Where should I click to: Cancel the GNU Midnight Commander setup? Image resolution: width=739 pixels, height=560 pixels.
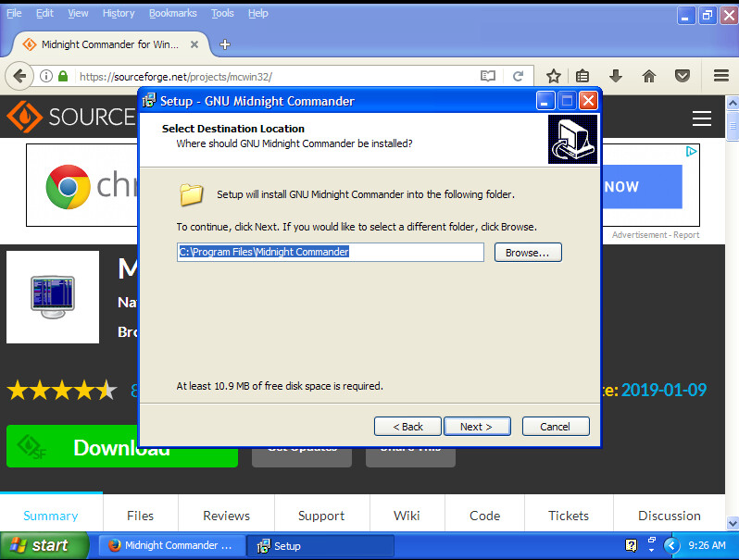tap(556, 426)
